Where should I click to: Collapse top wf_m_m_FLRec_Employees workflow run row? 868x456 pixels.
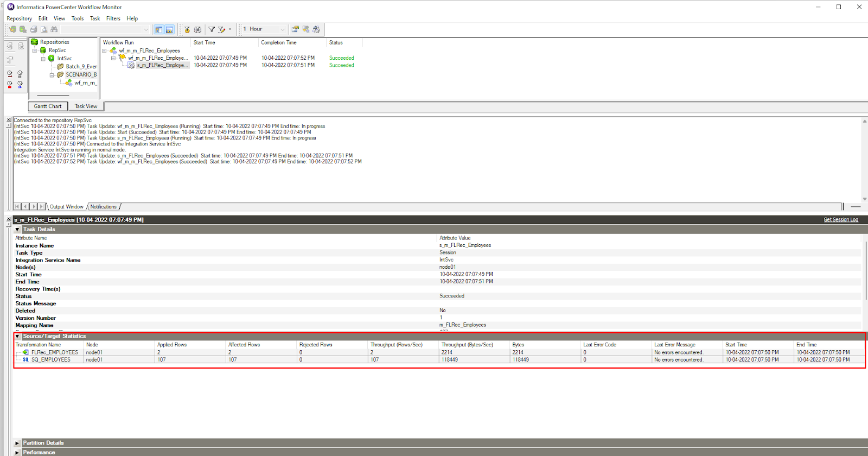(105, 51)
